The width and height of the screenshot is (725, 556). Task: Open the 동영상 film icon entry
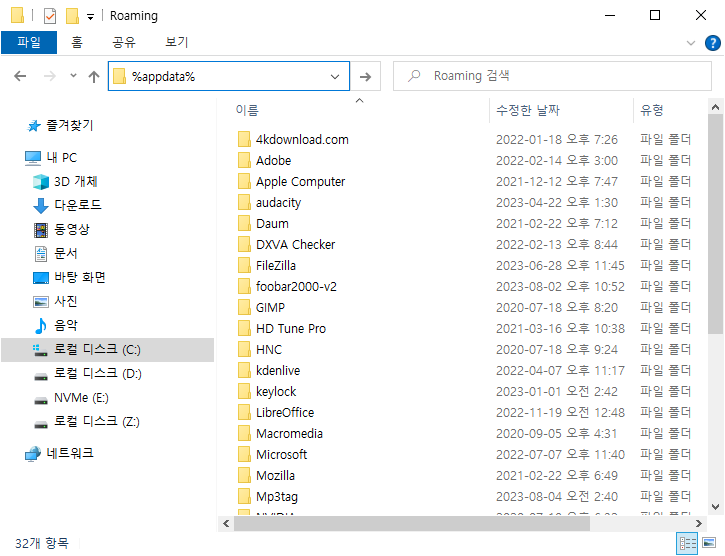(41, 229)
